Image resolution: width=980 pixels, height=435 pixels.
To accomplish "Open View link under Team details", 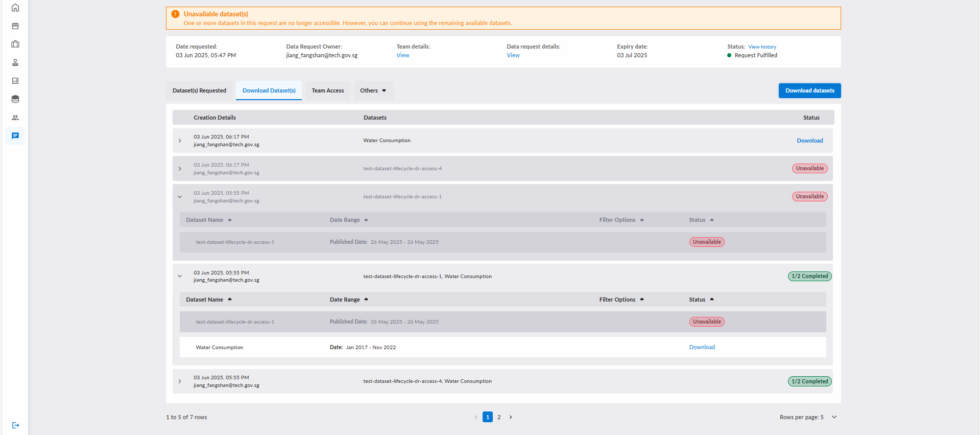I will [403, 55].
